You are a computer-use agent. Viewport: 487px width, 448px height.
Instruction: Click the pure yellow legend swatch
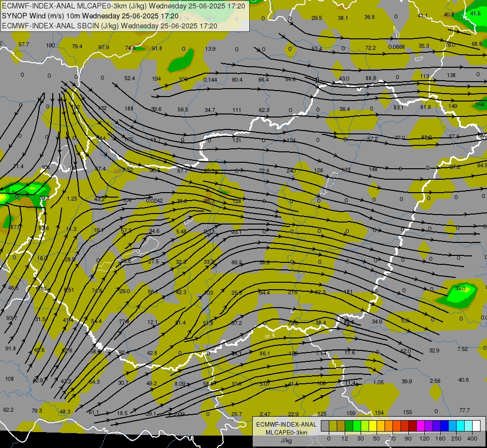(x=373, y=426)
